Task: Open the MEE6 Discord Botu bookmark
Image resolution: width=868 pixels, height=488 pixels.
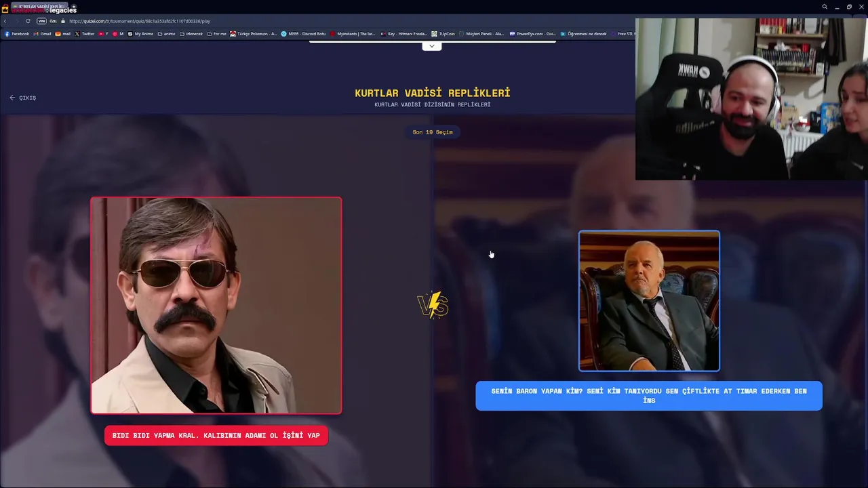Action: pos(304,34)
